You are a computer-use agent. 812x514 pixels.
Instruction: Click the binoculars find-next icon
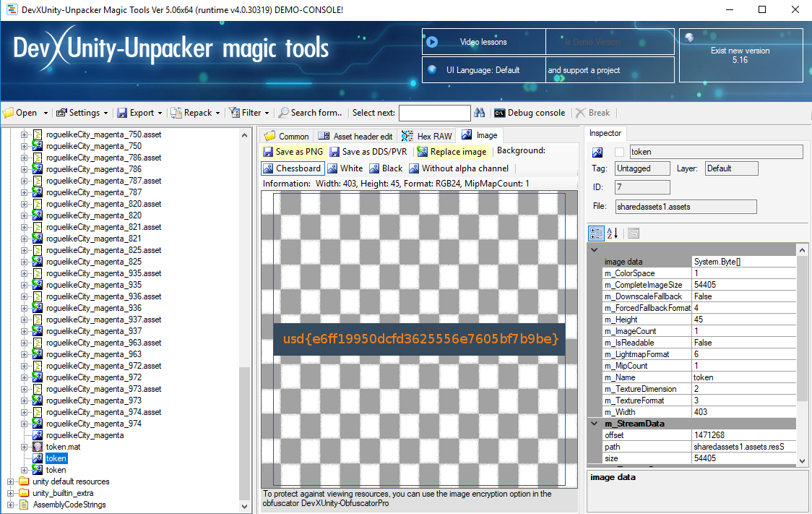pos(480,113)
